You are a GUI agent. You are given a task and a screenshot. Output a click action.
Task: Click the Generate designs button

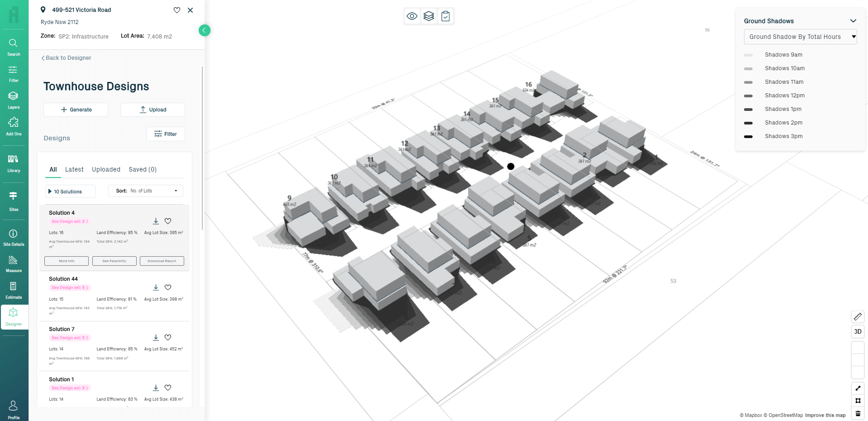[x=76, y=110]
